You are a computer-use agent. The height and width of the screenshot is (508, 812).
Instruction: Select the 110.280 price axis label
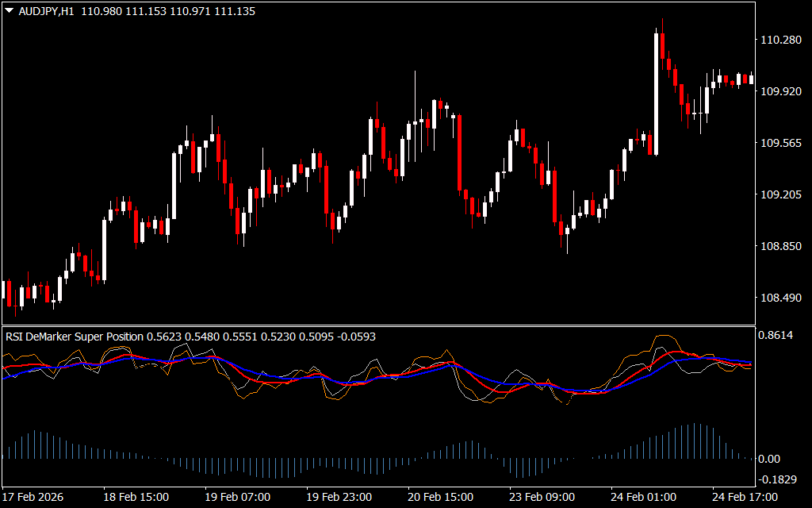pos(780,40)
